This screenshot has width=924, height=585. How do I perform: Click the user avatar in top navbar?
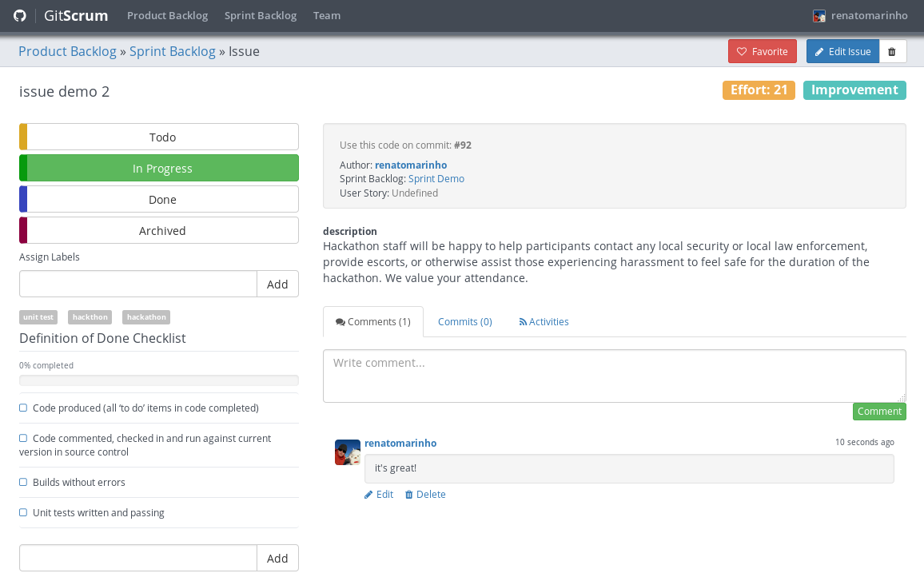(819, 16)
